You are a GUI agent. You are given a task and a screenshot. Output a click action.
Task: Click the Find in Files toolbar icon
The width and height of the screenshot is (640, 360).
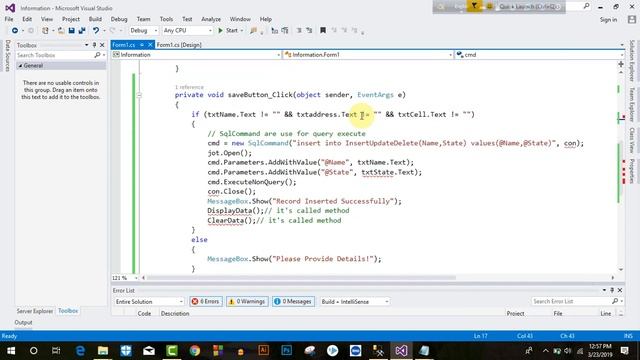[253, 31]
